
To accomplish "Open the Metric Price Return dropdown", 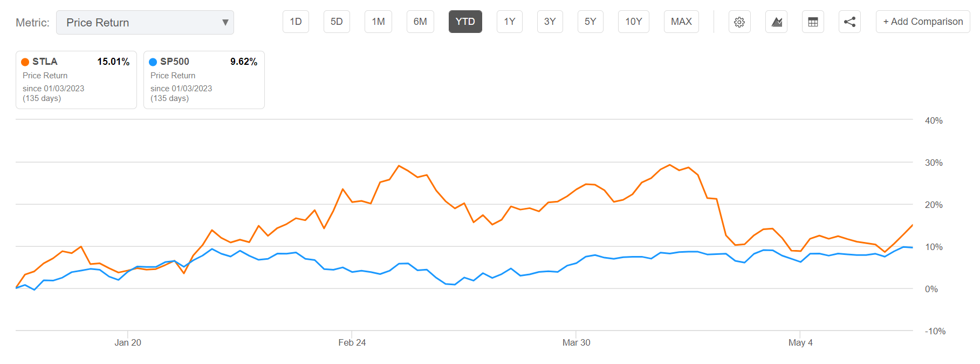I will tap(145, 23).
